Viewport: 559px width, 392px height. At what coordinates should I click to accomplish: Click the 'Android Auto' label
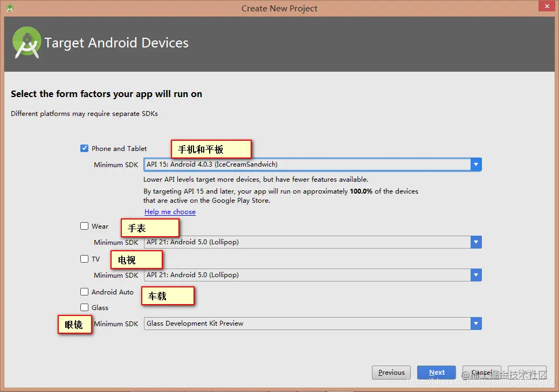click(x=112, y=292)
